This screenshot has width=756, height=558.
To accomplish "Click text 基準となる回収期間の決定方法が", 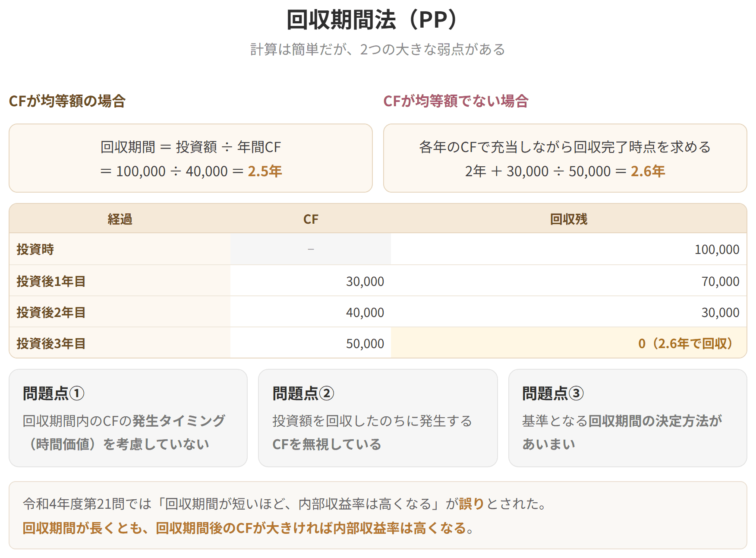I will 622,421.
